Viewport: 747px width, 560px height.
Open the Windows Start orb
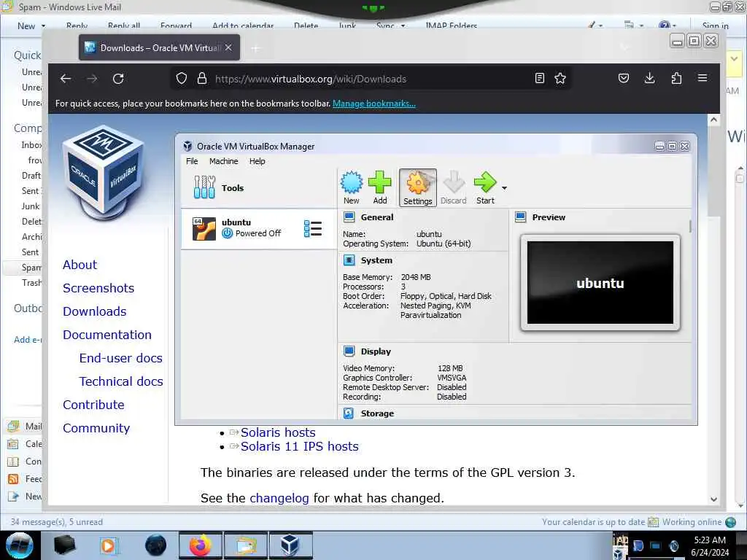click(20, 545)
